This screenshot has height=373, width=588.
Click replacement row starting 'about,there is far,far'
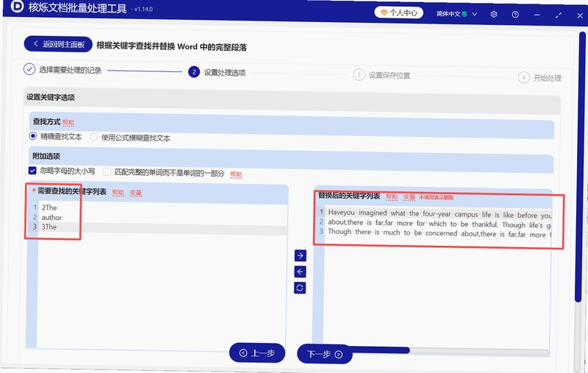coord(438,224)
